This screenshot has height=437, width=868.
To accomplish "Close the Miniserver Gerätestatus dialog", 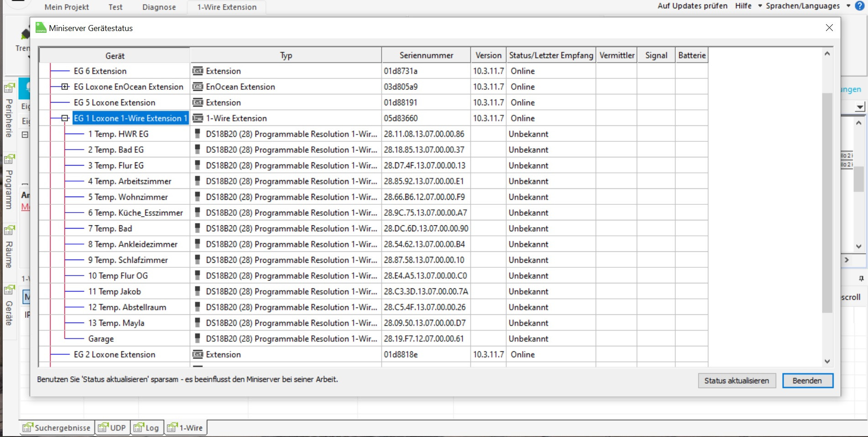I will coord(829,28).
